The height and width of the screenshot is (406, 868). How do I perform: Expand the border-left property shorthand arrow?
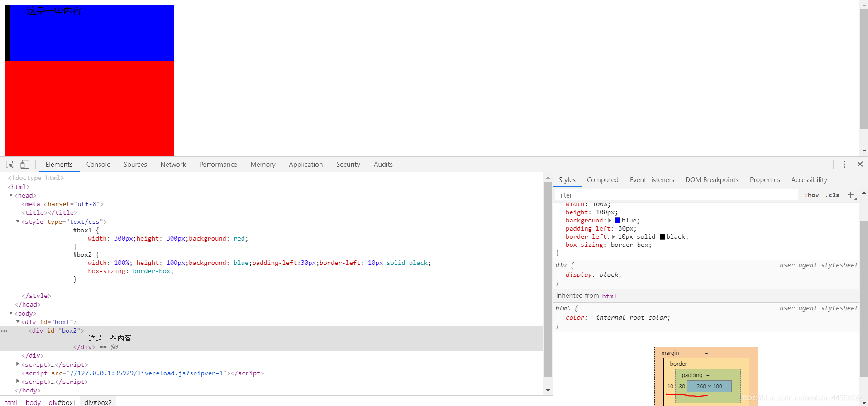pyautogui.click(x=614, y=237)
